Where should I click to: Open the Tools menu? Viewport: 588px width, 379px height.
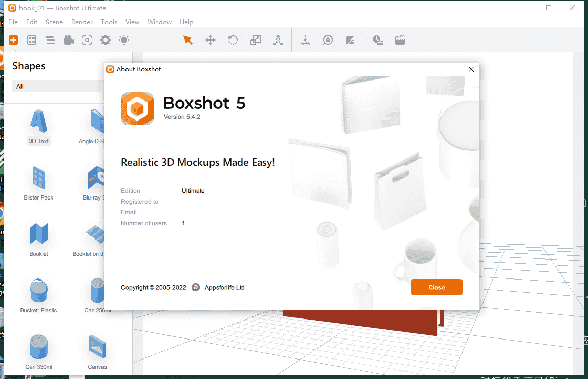(x=109, y=22)
